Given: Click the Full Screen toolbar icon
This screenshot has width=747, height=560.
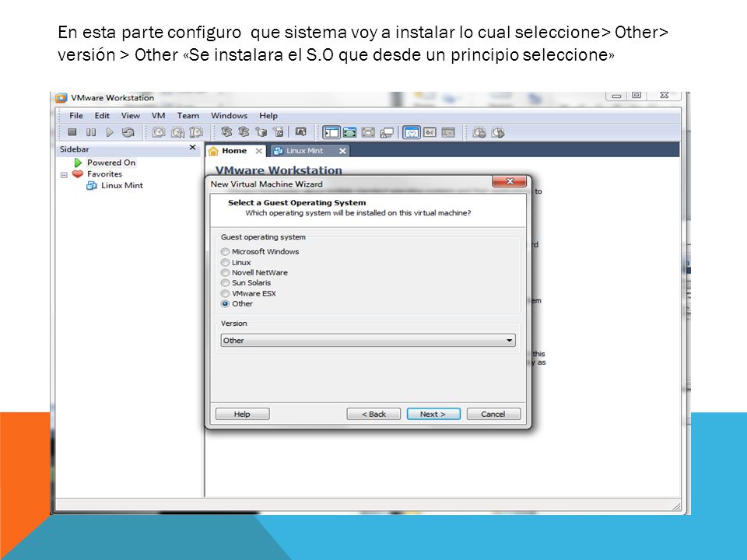Looking at the screenshot, I should [x=368, y=132].
